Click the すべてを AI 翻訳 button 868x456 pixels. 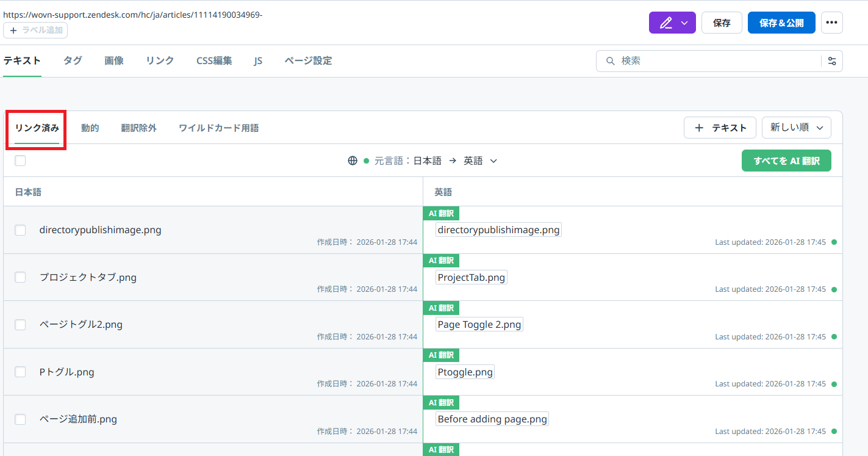[x=786, y=161]
